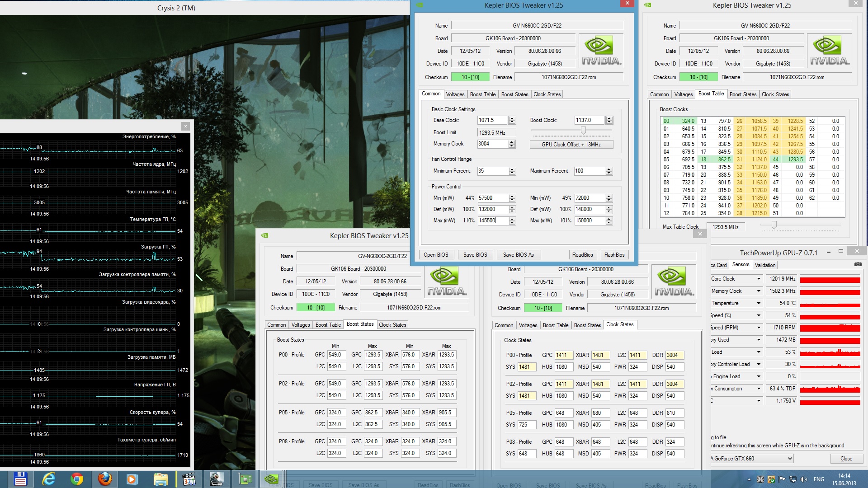Click the Open BIOS button

pos(436,255)
